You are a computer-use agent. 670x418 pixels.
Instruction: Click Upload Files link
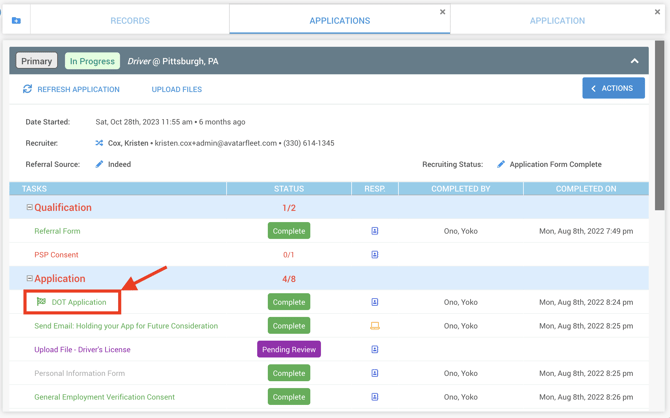177,89
